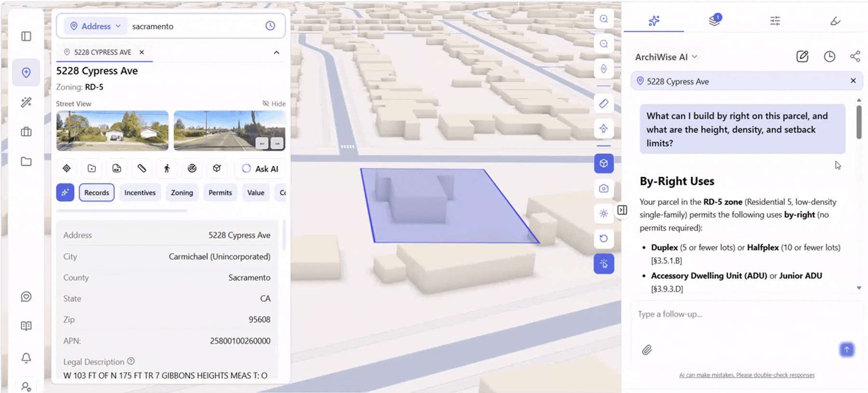Click the sun lighting icon on map

coord(604,213)
